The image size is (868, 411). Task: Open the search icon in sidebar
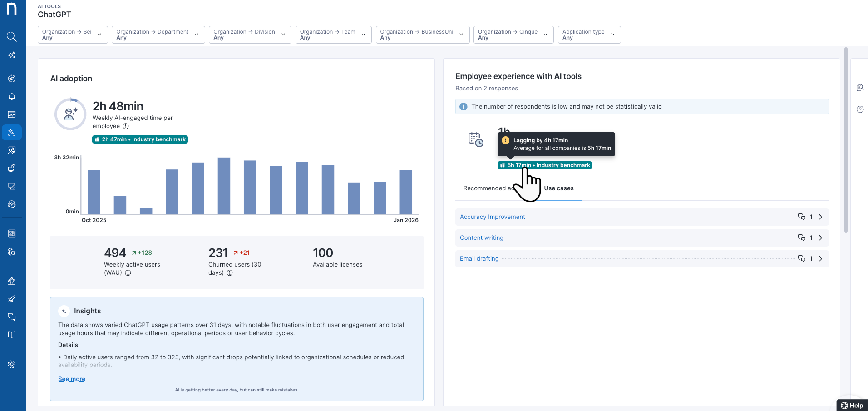(12, 36)
